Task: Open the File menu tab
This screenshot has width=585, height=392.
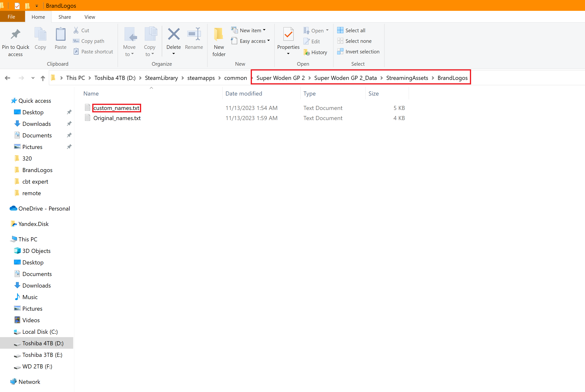Action: point(11,17)
